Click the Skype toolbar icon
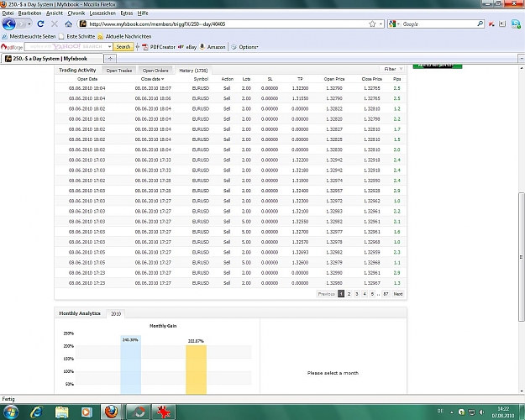The width and height of the screenshot is (525, 420). [x=516, y=24]
